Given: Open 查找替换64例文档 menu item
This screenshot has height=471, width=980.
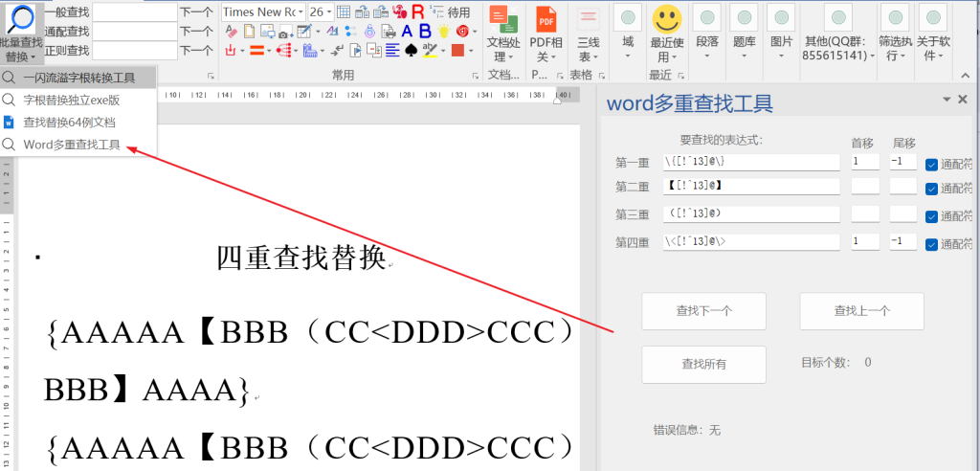Looking at the screenshot, I should click(x=78, y=123).
